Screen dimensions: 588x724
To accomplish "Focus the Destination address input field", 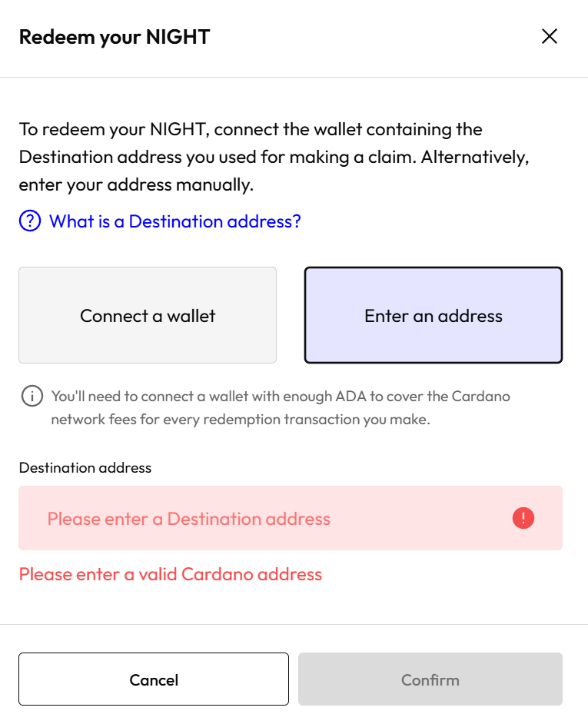I will (x=261, y=519).
